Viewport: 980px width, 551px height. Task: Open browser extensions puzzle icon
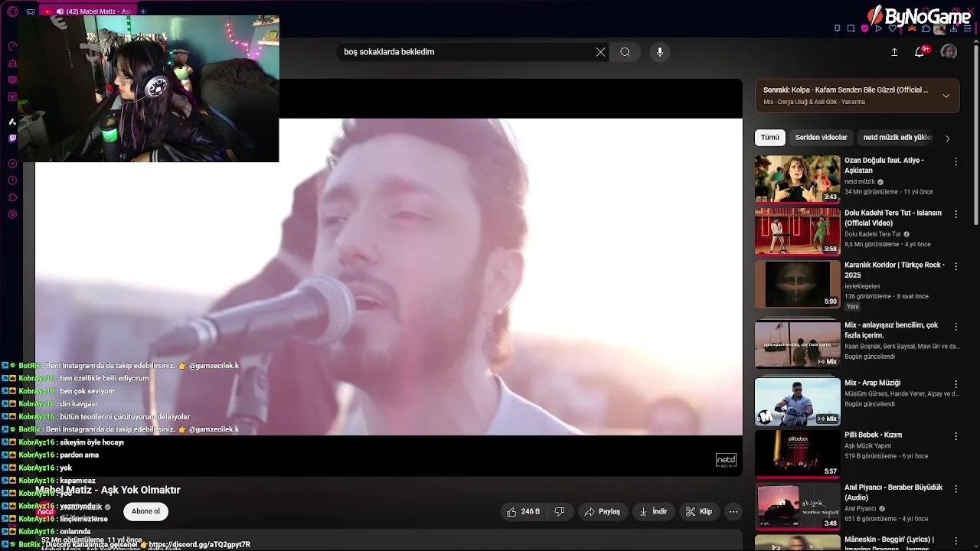pos(926,28)
